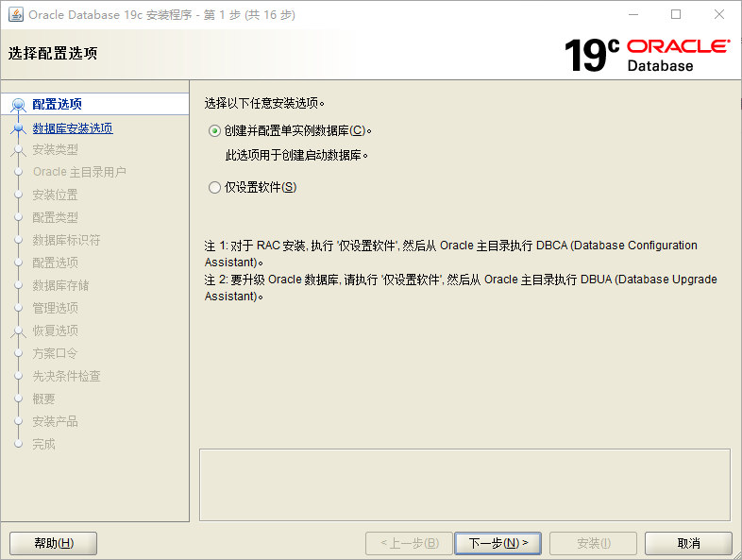Click 安装位置 step in sidebar
Image resolution: width=742 pixels, height=560 pixels.
(55, 195)
